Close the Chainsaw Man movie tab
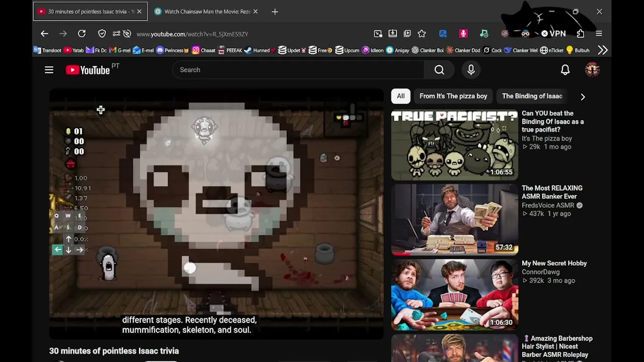 [255, 12]
